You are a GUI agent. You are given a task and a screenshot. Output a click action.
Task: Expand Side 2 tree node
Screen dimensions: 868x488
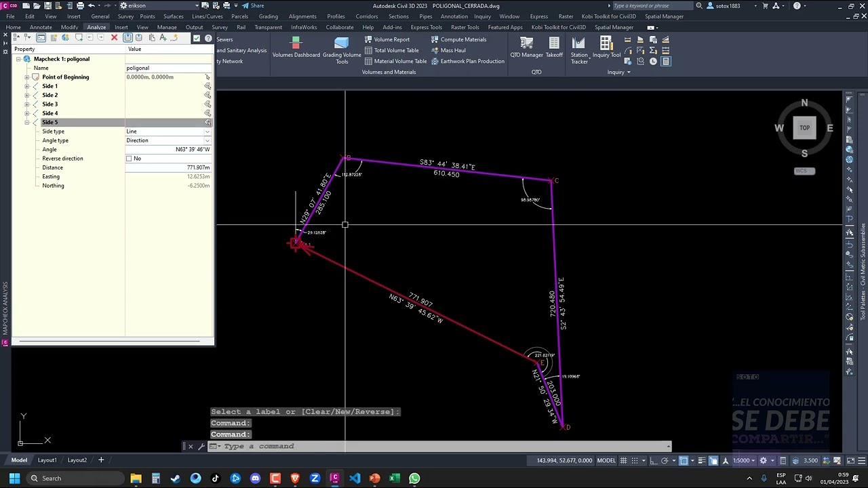pyautogui.click(x=27, y=96)
